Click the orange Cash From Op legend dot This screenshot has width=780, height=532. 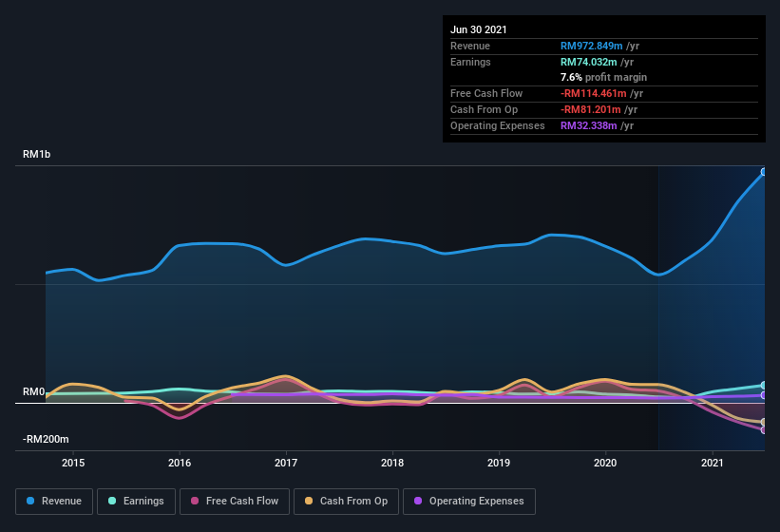[309, 501]
